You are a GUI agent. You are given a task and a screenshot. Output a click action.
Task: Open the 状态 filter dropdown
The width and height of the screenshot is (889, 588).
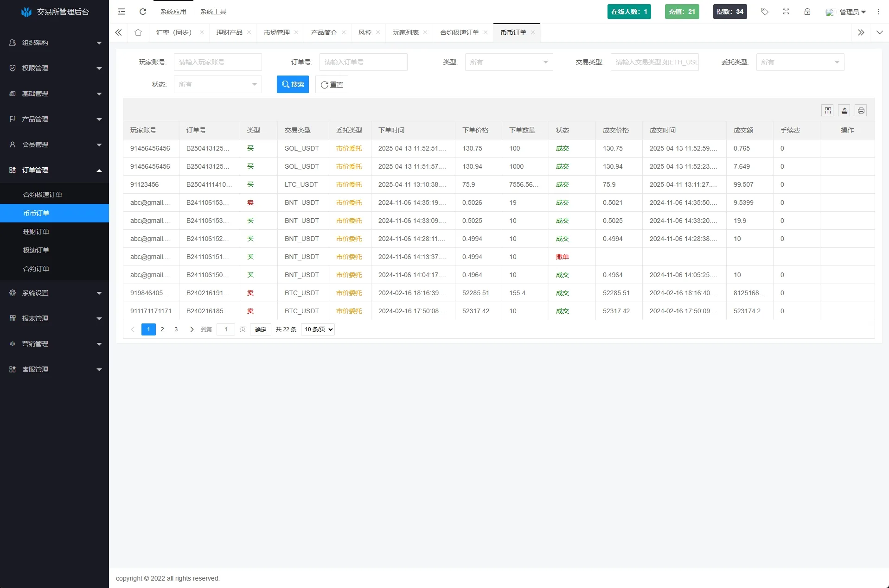(217, 84)
